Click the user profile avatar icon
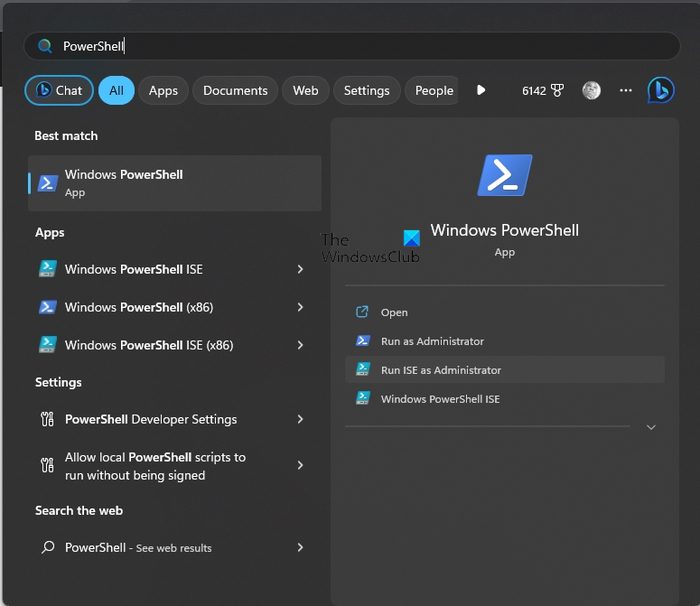Image resolution: width=700 pixels, height=606 pixels. 591,90
